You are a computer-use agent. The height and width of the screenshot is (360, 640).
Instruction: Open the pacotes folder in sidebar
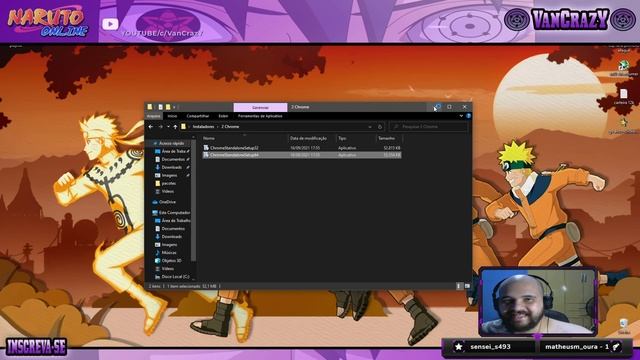point(169,184)
